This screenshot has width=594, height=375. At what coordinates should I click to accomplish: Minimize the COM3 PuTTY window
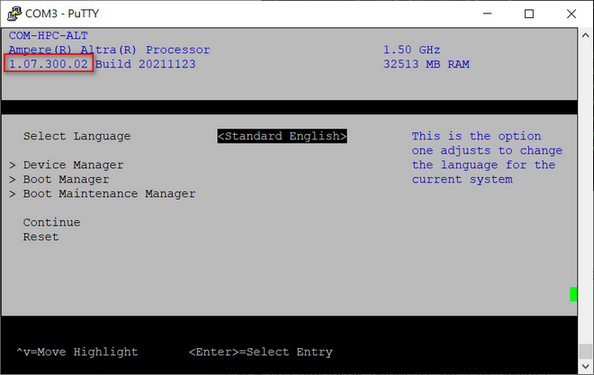click(487, 14)
